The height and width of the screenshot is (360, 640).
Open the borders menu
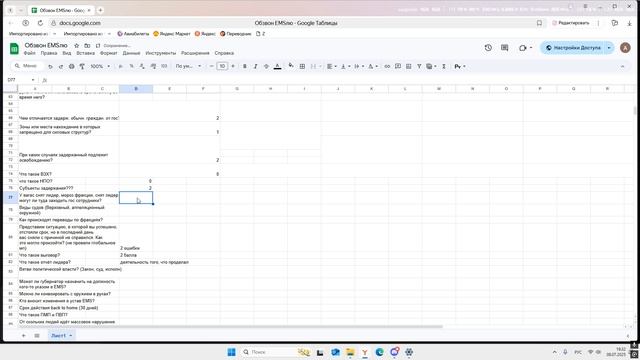click(302, 66)
